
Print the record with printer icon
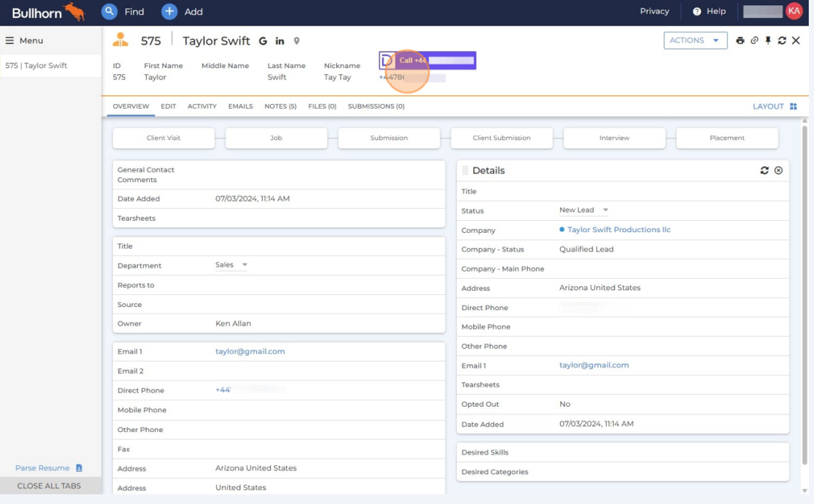(x=741, y=40)
